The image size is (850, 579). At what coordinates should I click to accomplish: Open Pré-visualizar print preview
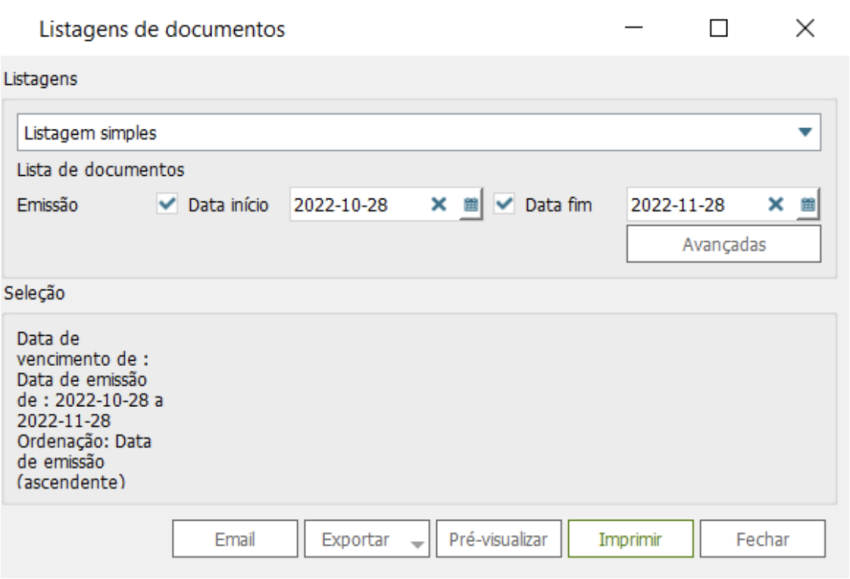point(498,540)
